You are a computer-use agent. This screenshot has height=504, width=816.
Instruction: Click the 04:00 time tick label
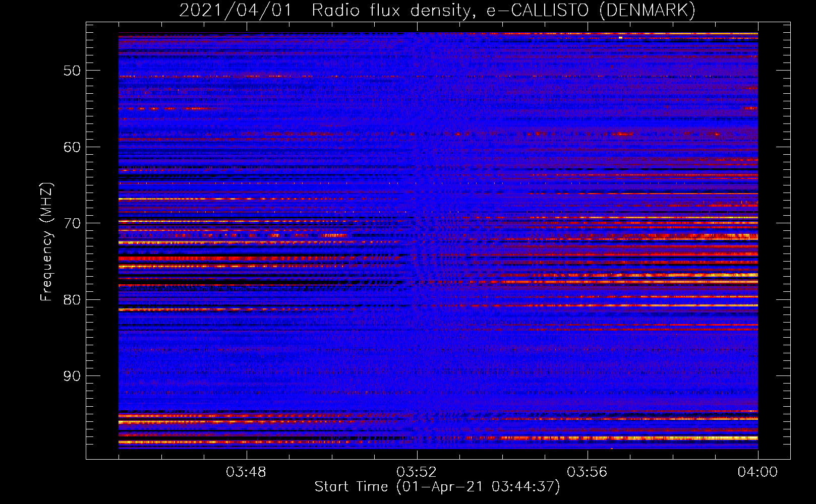click(757, 472)
